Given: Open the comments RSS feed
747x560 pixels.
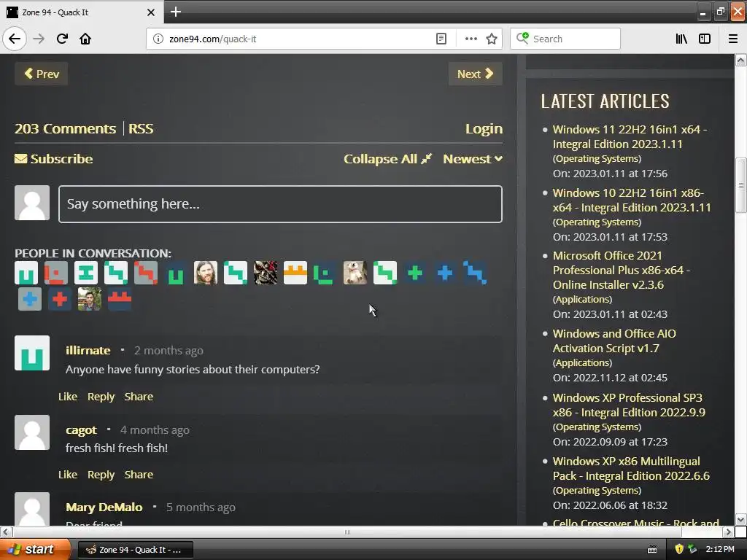Looking at the screenshot, I should coord(141,128).
